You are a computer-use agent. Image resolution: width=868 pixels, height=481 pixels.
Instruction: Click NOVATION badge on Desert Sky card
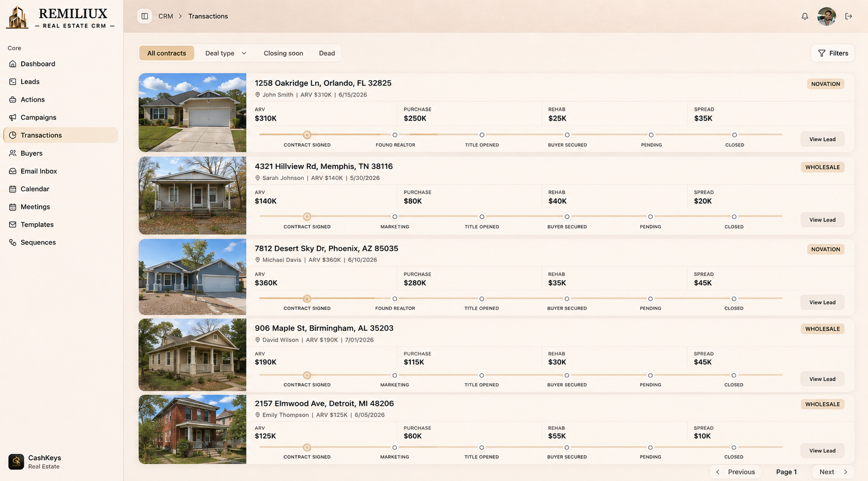(x=826, y=249)
